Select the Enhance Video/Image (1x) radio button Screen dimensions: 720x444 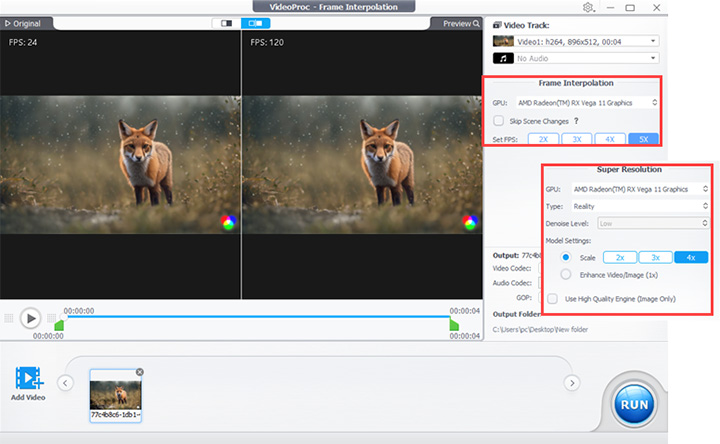coord(566,273)
